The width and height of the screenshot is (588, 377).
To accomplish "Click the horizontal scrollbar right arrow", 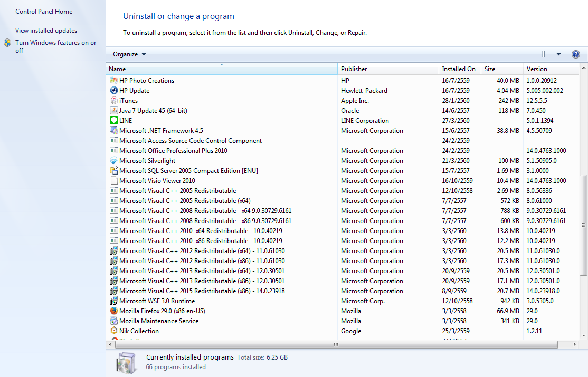I will [574, 344].
